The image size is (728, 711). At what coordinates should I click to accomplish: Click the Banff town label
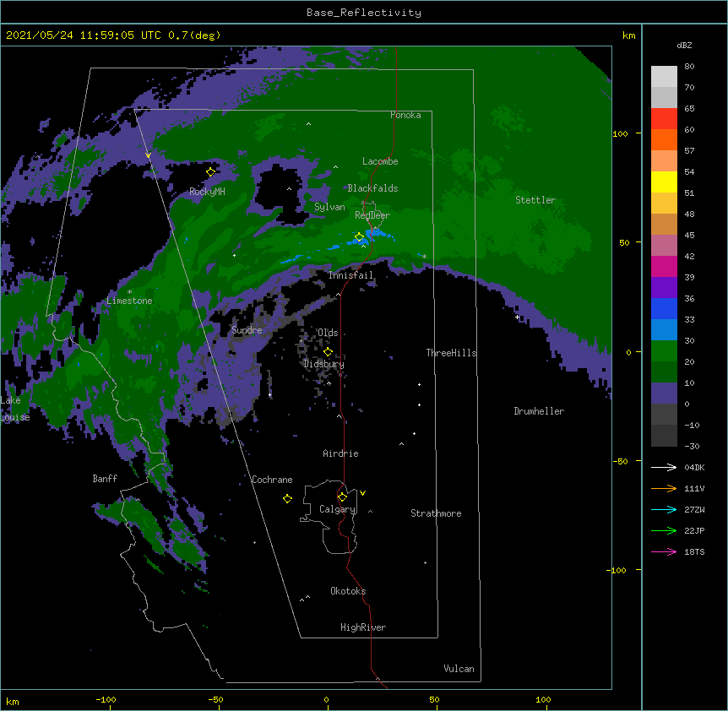105,479
